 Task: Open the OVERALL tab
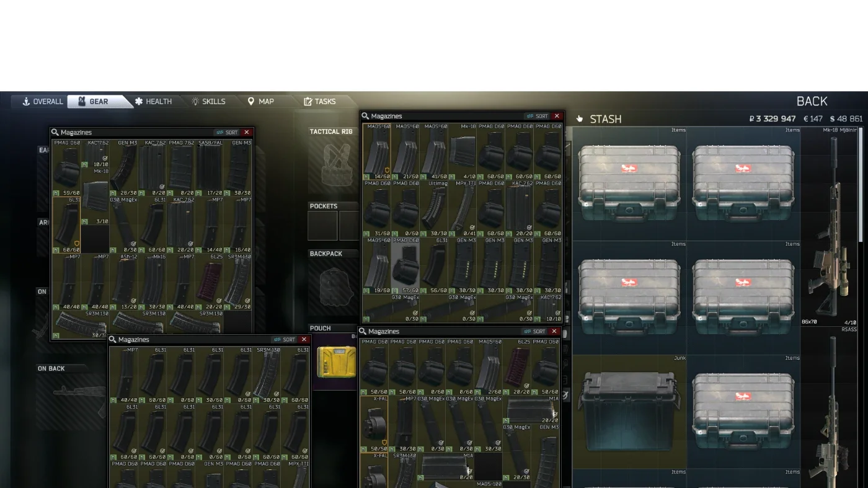click(x=42, y=102)
